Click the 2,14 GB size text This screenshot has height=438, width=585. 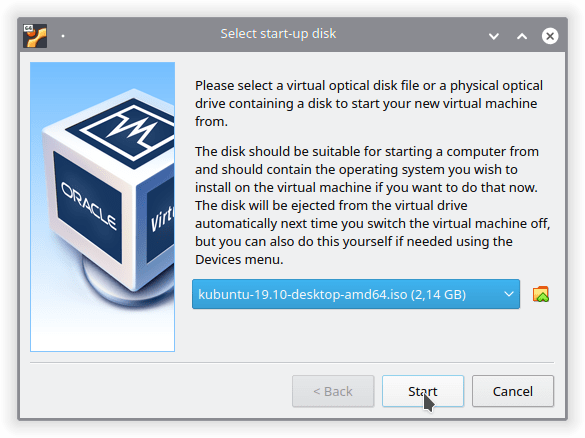438,295
